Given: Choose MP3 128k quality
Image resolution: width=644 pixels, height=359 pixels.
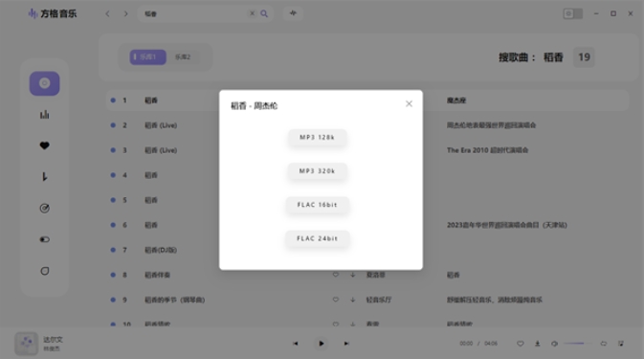Looking at the screenshot, I should point(317,137).
